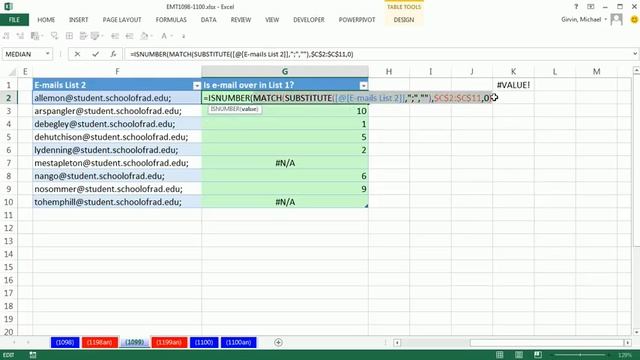Open the Name Box dropdown showing MEDIAN
640x360 pixels.
[x=47, y=54]
